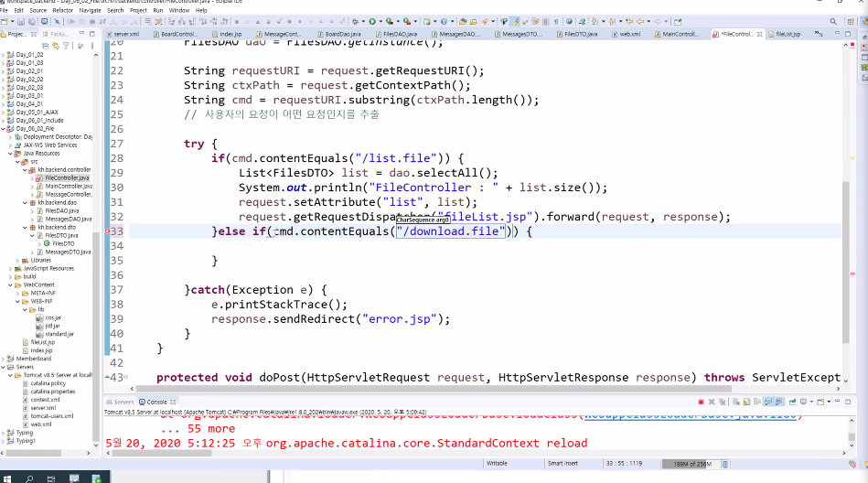The width and height of the screenshot is (868, 483).
Task: Click the Pin Editor toolbar icon
Action: click(678, 22)
